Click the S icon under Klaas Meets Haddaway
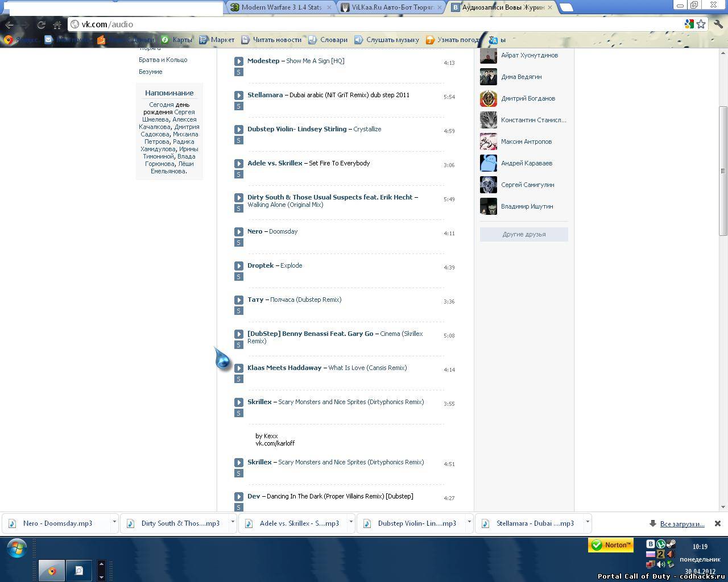Viewport: 728px width, 582px height. point(239,379)
